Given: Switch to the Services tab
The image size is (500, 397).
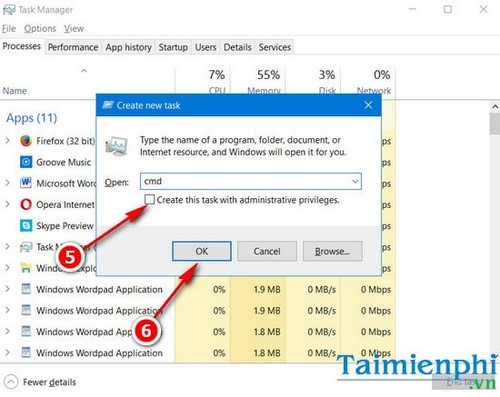Looking at the screenshot, I should [275, 47].
